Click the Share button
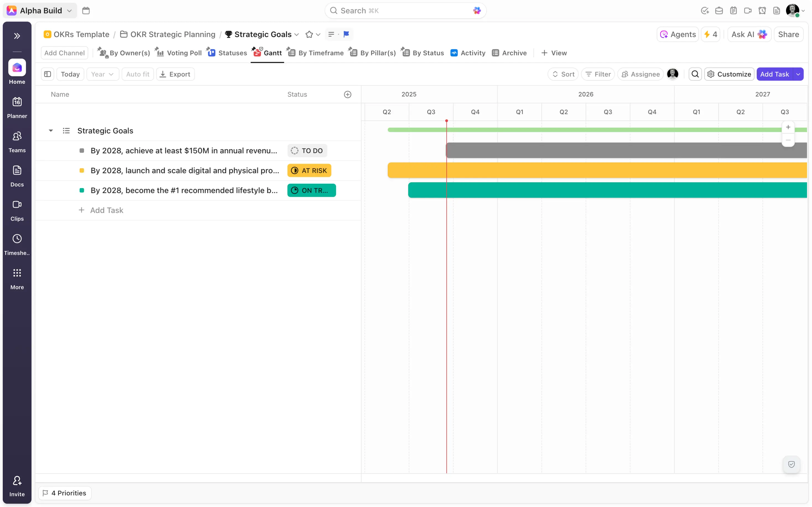 click(x=788, y=34)
